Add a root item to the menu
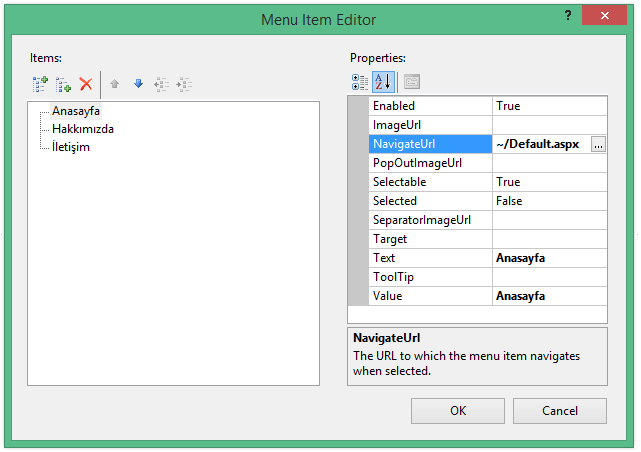641x452 pixels. click(40, 84)
